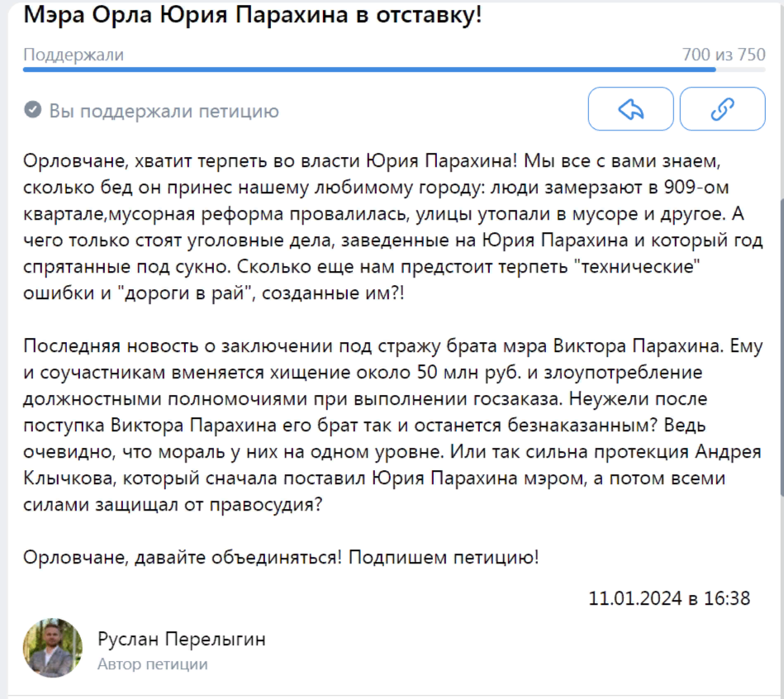Click the '700 из 750' counter

point(724,55)
